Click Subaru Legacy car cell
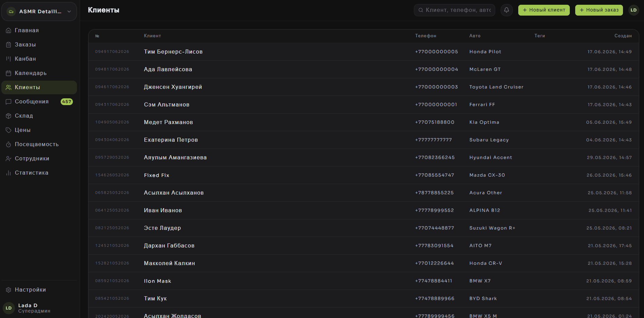The image size is (644, 318). click(489, 140)
